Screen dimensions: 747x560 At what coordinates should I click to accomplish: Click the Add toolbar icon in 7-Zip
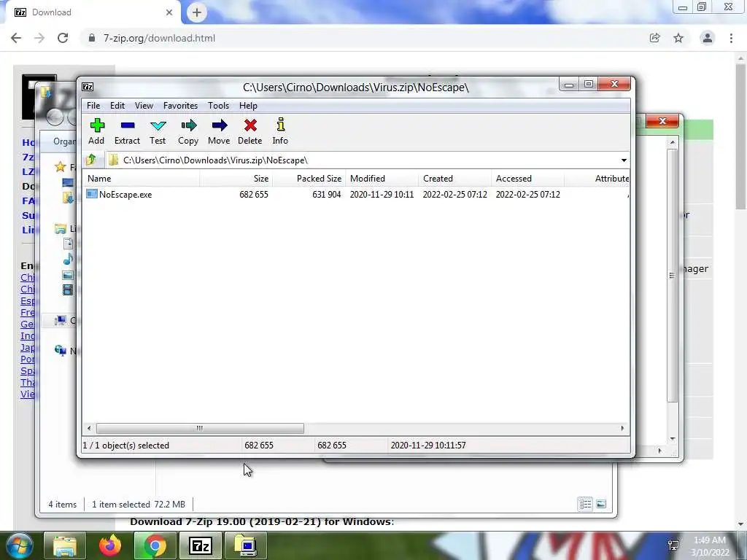pos(97,125)
